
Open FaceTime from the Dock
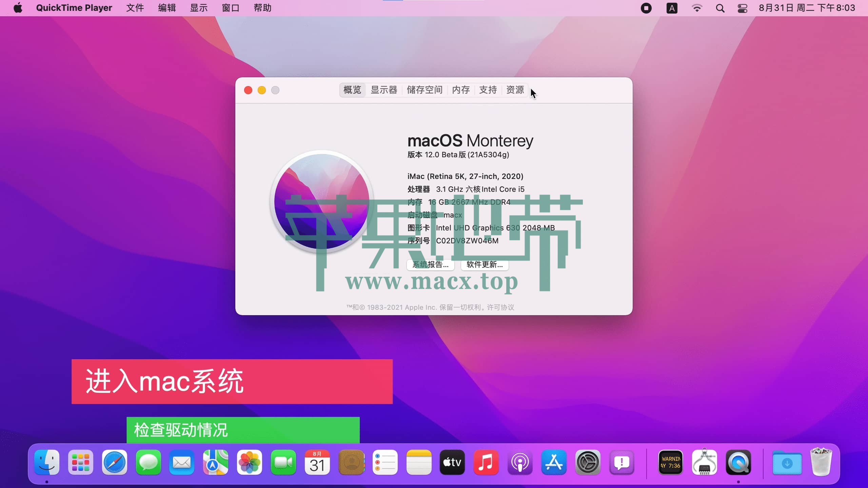[x=283, y=462]
